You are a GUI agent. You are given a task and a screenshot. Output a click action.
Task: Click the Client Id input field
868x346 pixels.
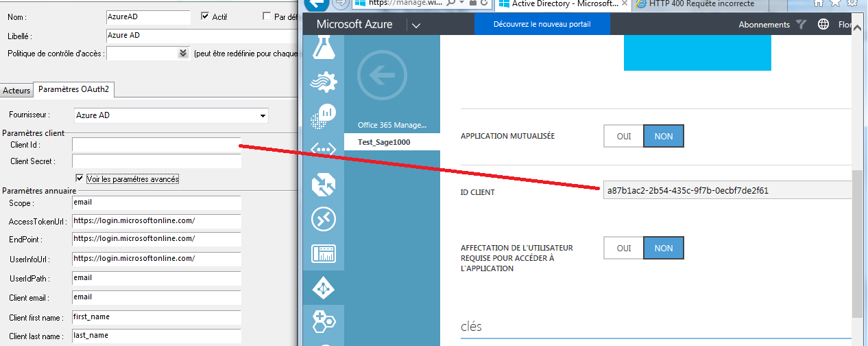click(156, 145)
